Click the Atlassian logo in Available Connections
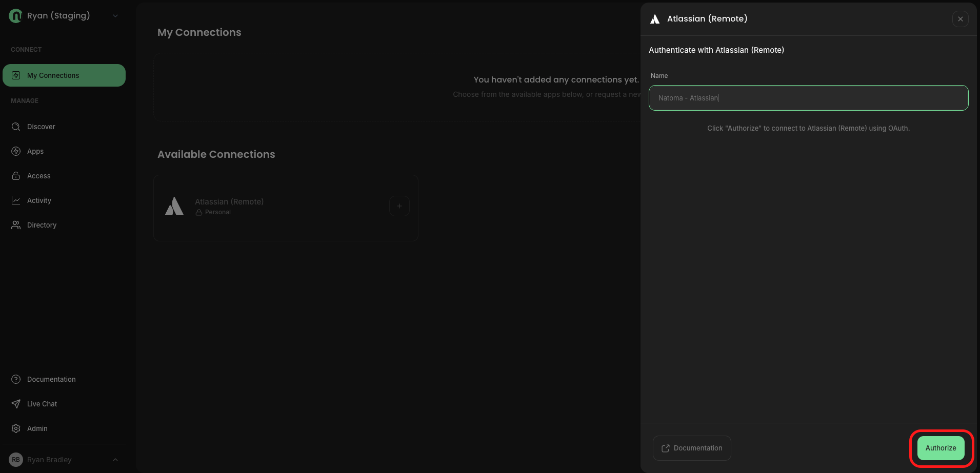The image size is (980, 473). 174,207
